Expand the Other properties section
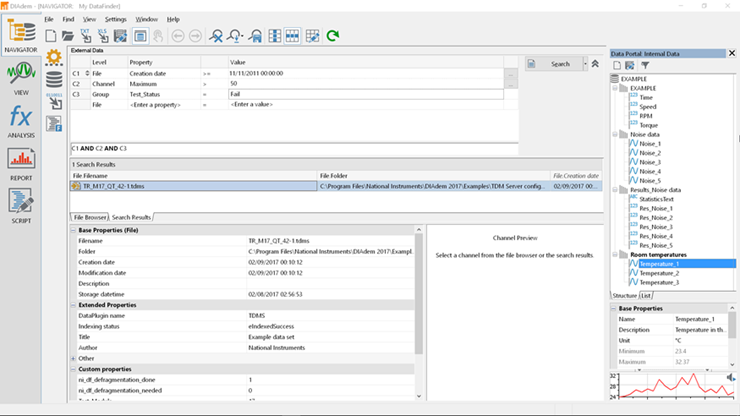This screenshot has width=740, height=416. tap(74, 358)
